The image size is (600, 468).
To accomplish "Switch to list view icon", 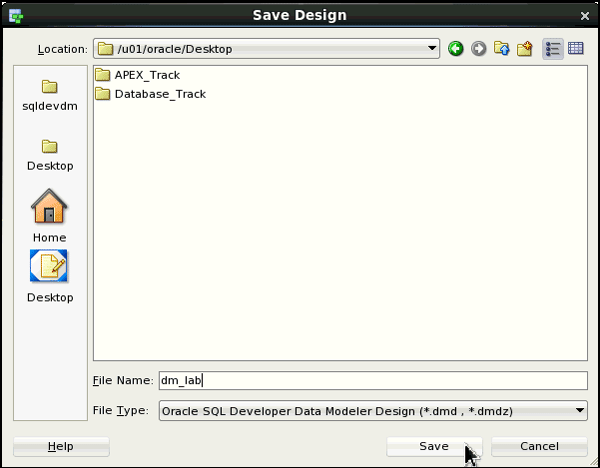I will coord(553,49).
